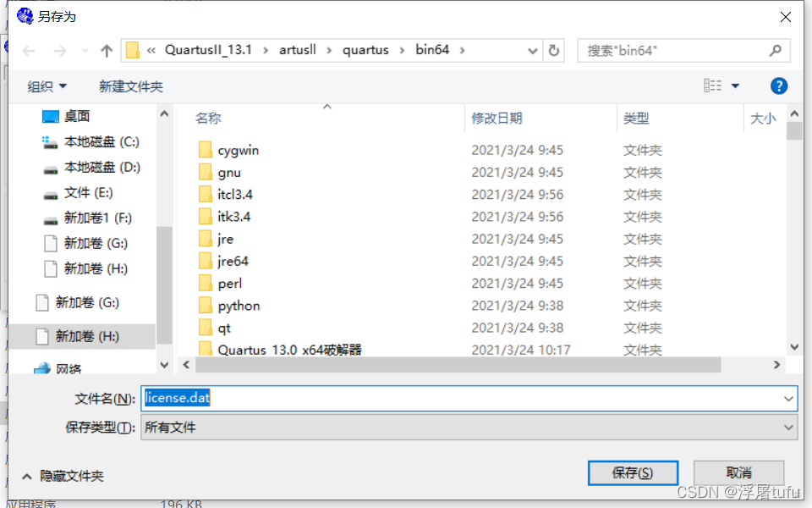Click the horizontal scrollbar in file list
The height and width of the screenshot is (508, 812).
(x=458, y=365)
